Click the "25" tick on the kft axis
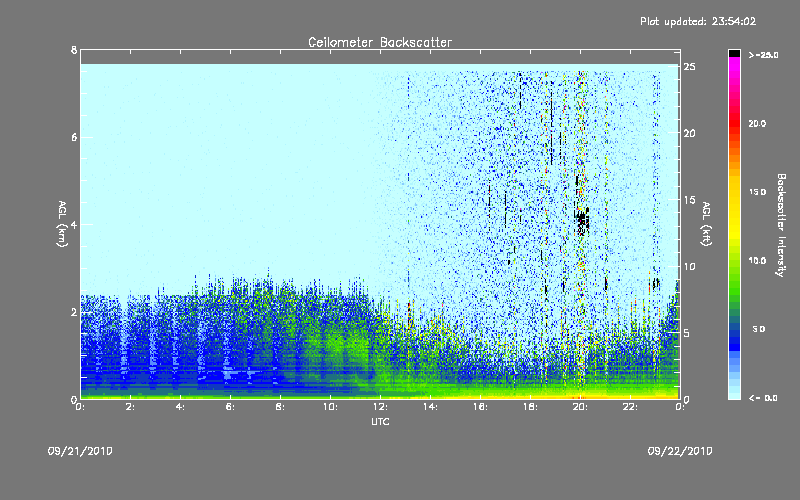This screenshot has width=800, height=500. pos(690,67)
